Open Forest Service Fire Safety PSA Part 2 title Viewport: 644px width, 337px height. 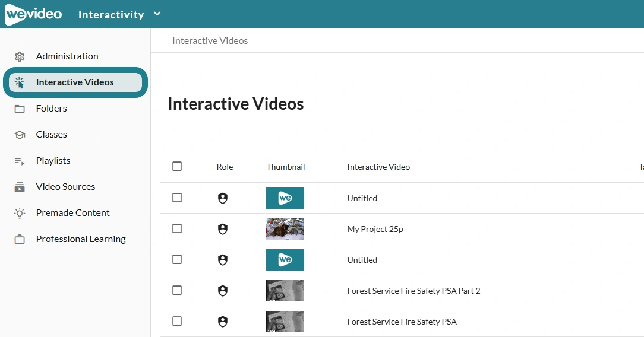(413, 291)
